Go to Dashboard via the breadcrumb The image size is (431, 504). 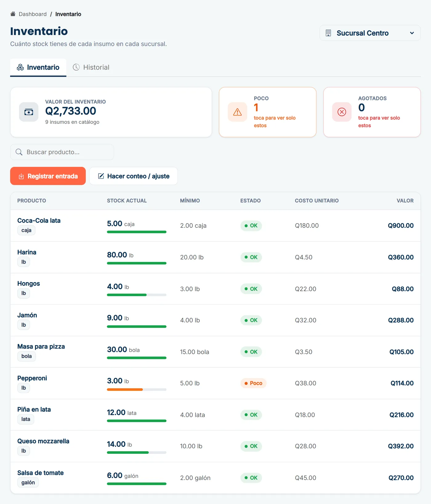pyautogui.click(x=33, y=14)
